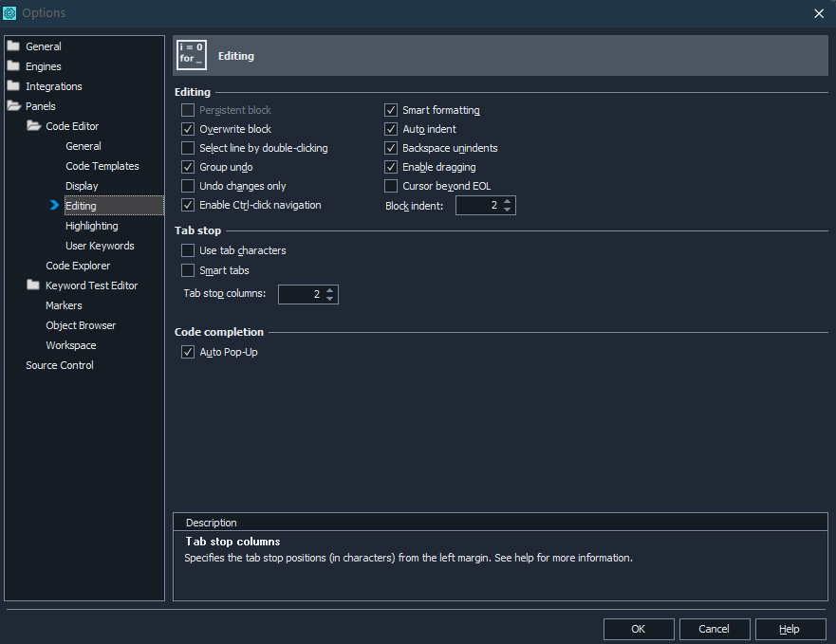Click the open Panels folder icon
The height and width of the screenshot is (644, 836).
coord(14,106)
